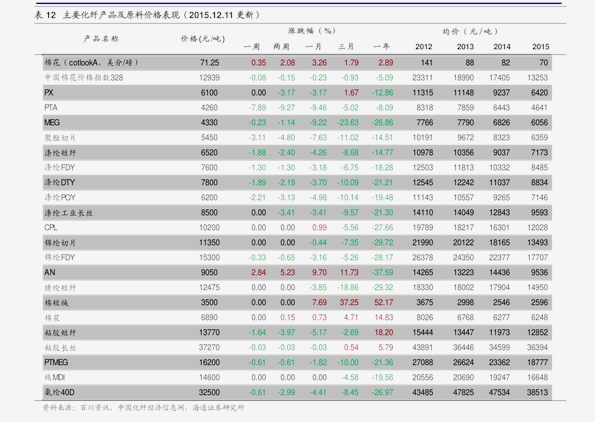The image size is (595, 422).
Task: Select the 资料来源 source footnote
Action: 144,408
